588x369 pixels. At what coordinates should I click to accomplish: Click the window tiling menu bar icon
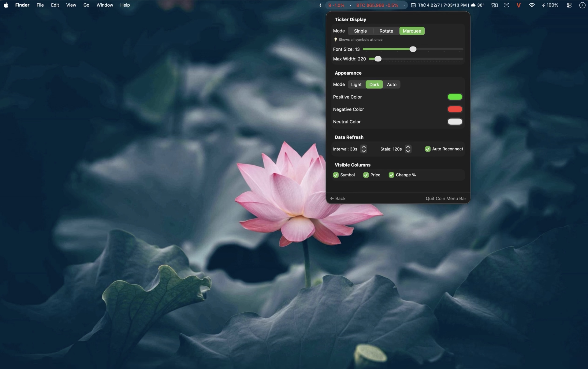(x=495, y=5)
